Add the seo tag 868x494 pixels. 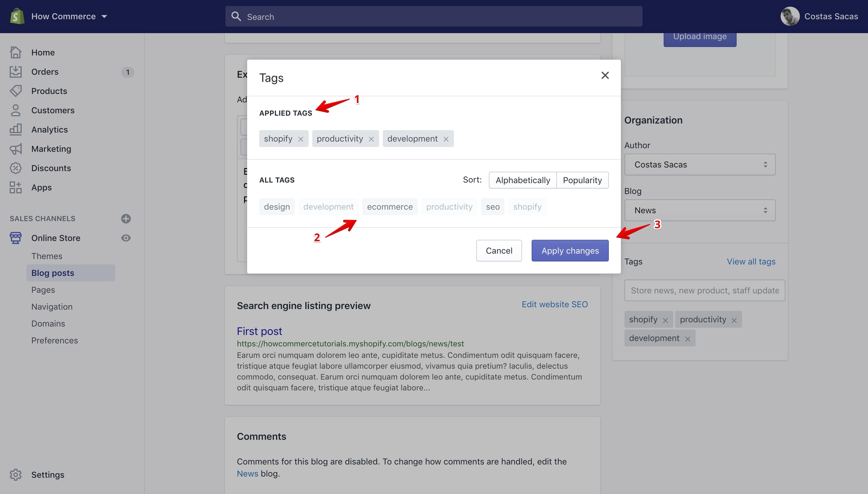click(493, 207)
